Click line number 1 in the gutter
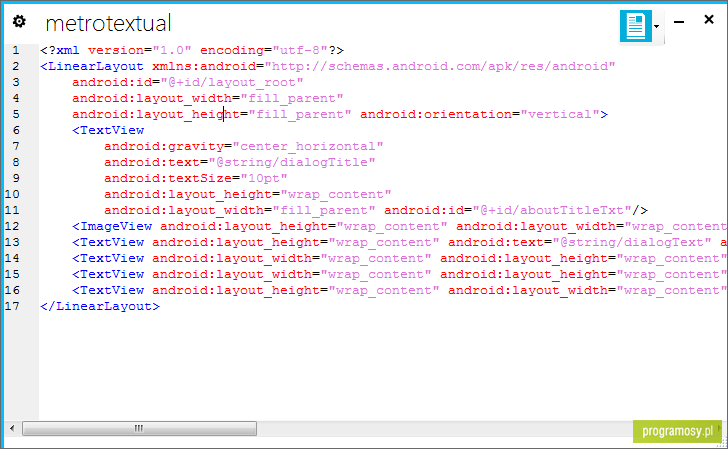Viewport: 728px width, 449px height. (x=16, y=50)
